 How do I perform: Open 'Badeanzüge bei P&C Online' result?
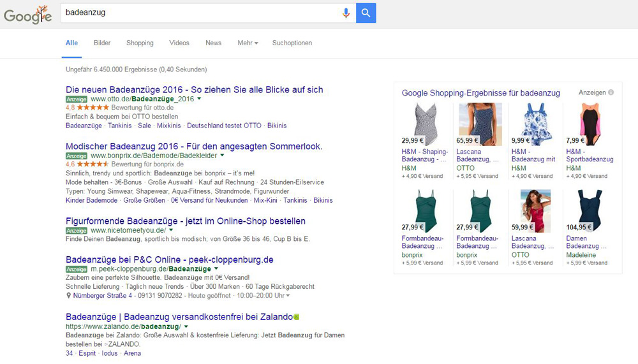pos(170,259)
